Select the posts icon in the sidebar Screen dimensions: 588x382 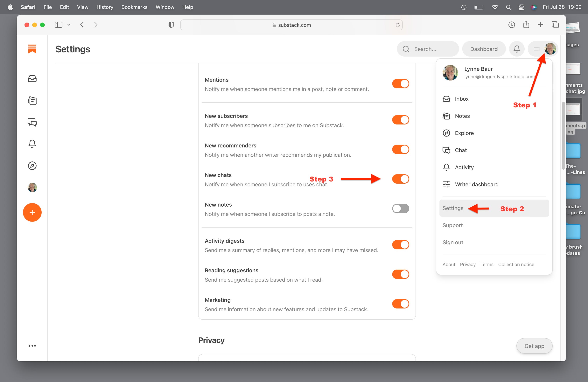pyautogui.click(x=32, y=101)
